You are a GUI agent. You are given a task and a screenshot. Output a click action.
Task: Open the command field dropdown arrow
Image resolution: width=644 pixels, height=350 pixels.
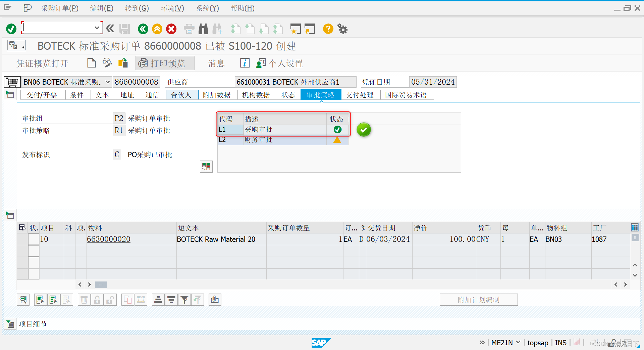point(97,28)
